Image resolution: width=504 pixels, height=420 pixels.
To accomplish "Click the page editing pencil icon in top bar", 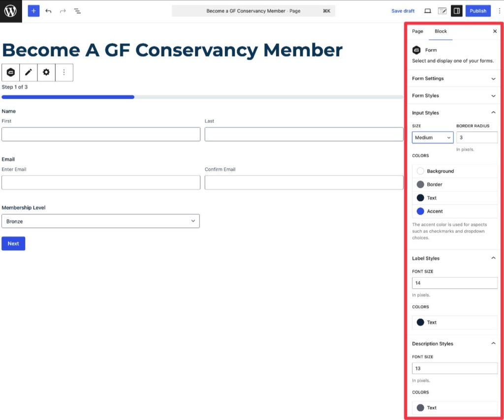I will click(442, 11).
